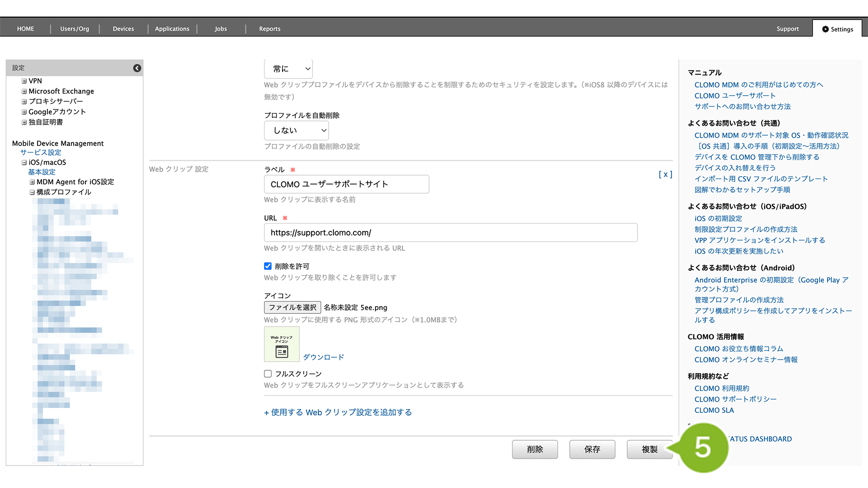868x488 pixels.
Task: Expand the Microsoft Exchange tree node
Action: click(24, 91)
